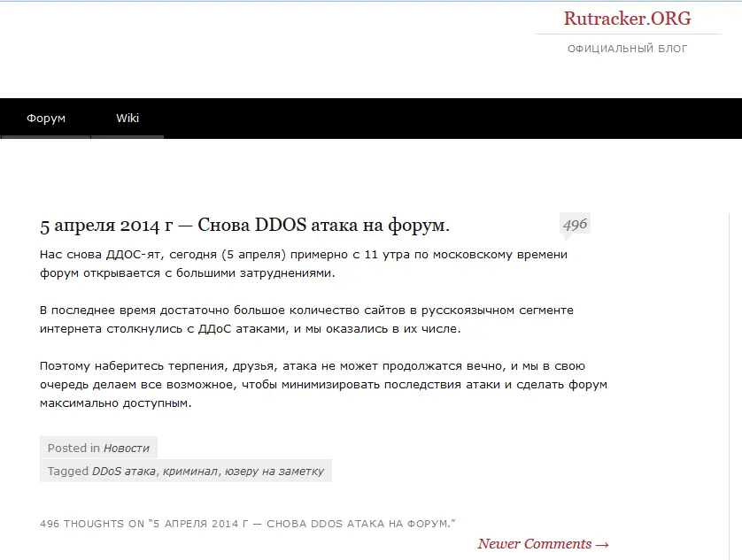
Task: Open the post title about DDOS атака
Action: point(244,225)
